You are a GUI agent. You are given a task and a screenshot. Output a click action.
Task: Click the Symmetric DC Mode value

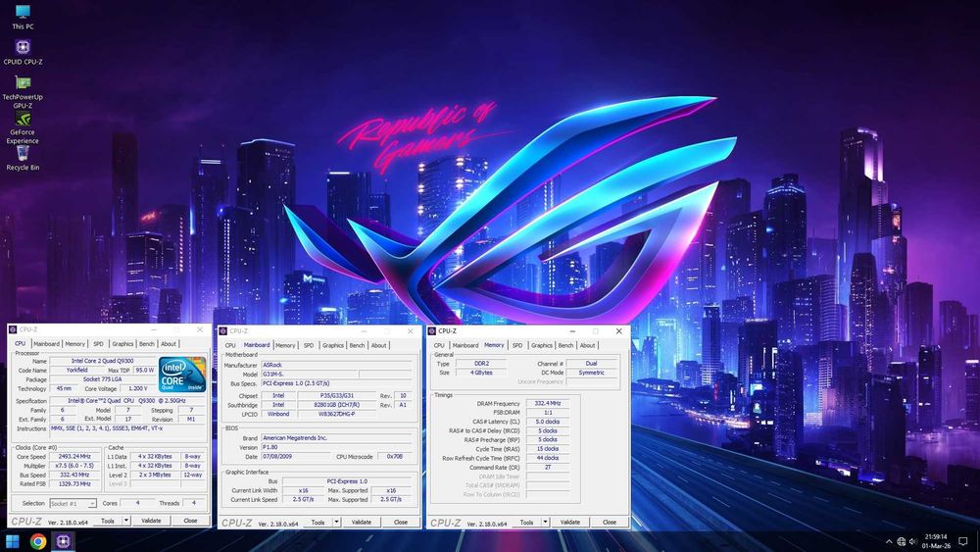click(x=591, y=373)
